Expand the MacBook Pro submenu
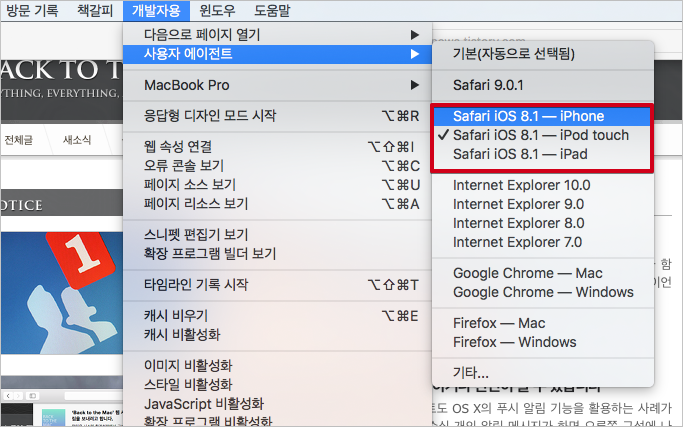 pyautogui.click(x=277, y=85)
